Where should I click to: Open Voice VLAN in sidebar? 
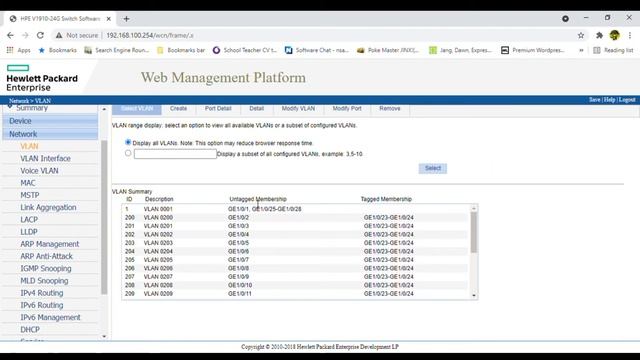pyautogui.click(x=39, y=171)
